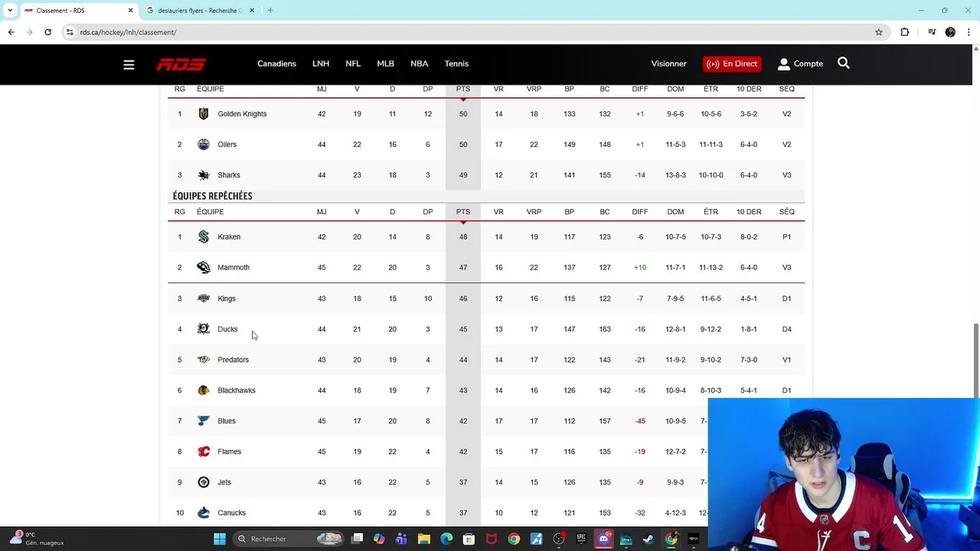Click the Canucks team logo
Viewport: 980px width, 551px height.
click(204, 513)
